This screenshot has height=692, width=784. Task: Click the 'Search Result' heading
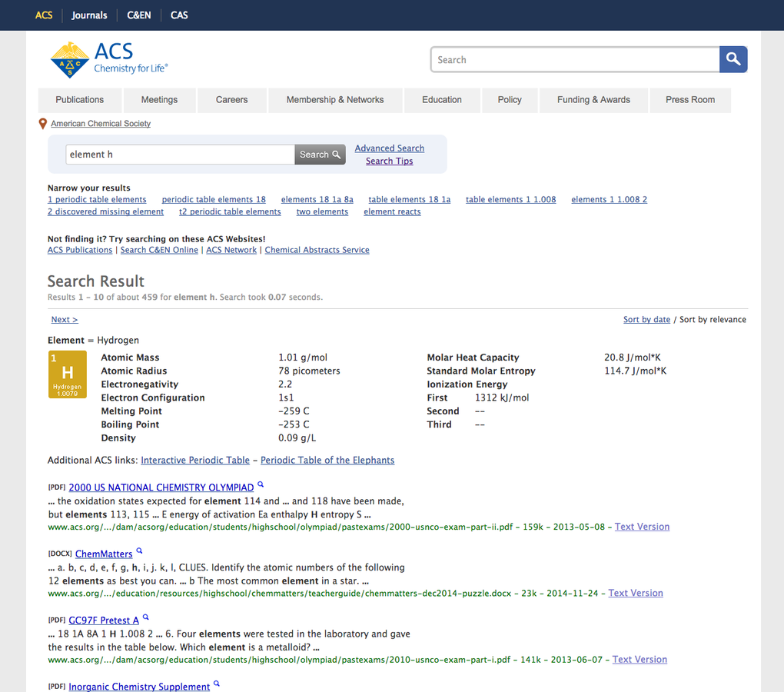96,281
